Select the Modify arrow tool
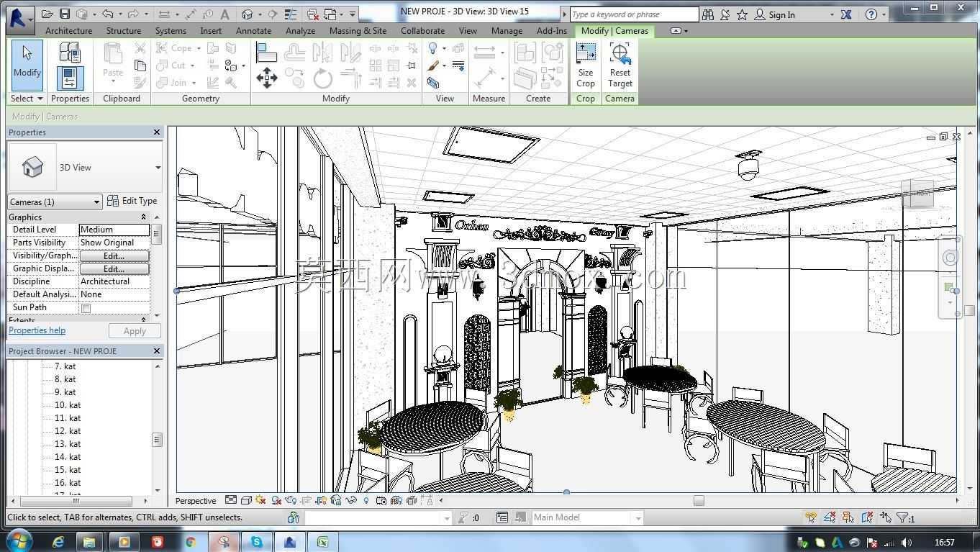The width and height of the screenshot is (980, 552). click(x=27, y=65)
